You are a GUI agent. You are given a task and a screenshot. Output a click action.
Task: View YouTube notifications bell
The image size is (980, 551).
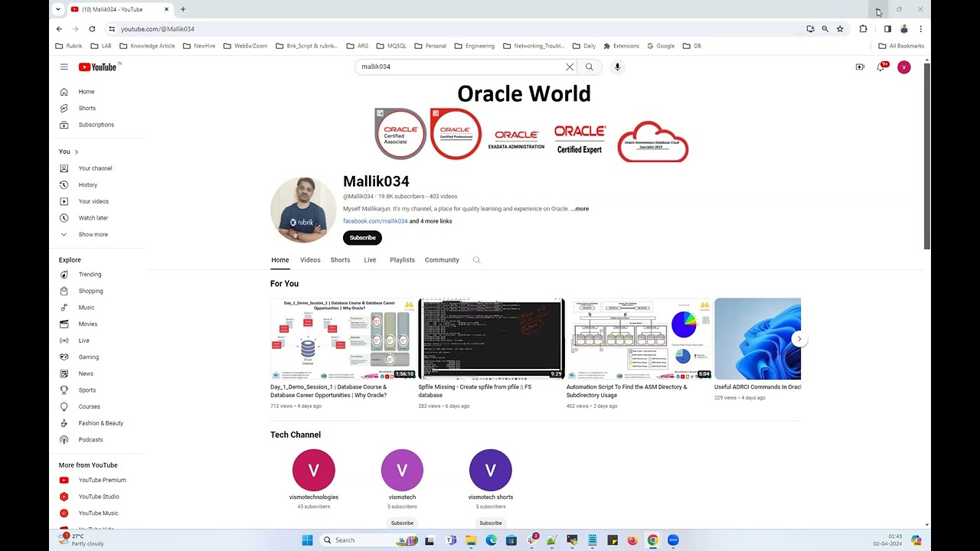pyautogui.click(x=881, y=67)
